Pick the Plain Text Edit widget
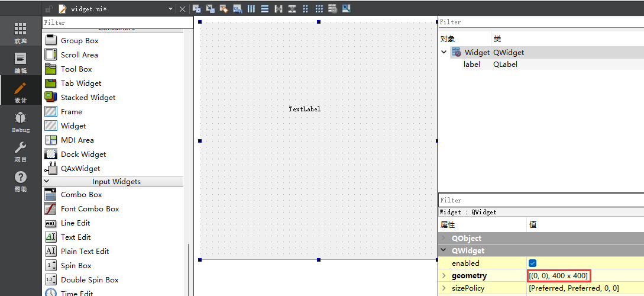The width and height of the screenshot is (644, 296). pyautogui.click(x=113, y=251)
